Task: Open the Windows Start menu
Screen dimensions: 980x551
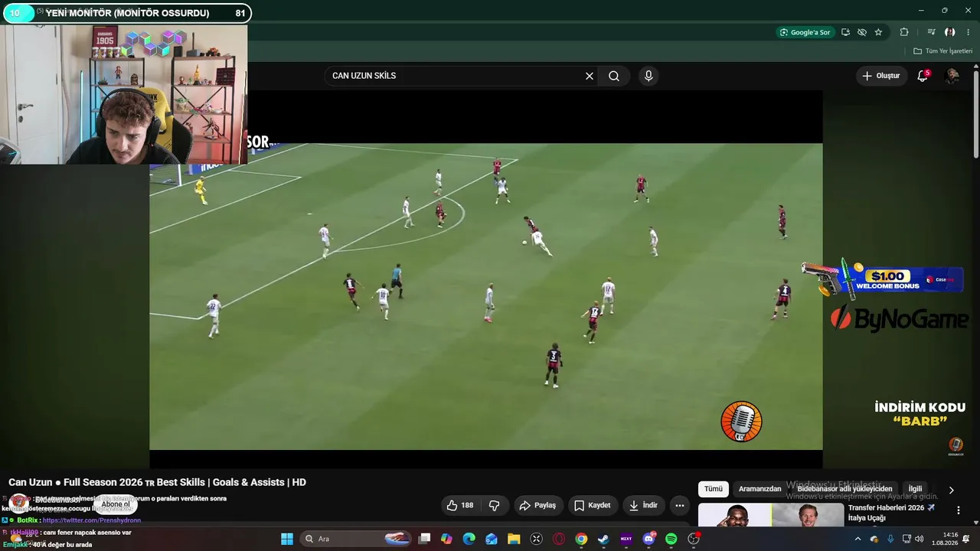Action: pos(287,539)
